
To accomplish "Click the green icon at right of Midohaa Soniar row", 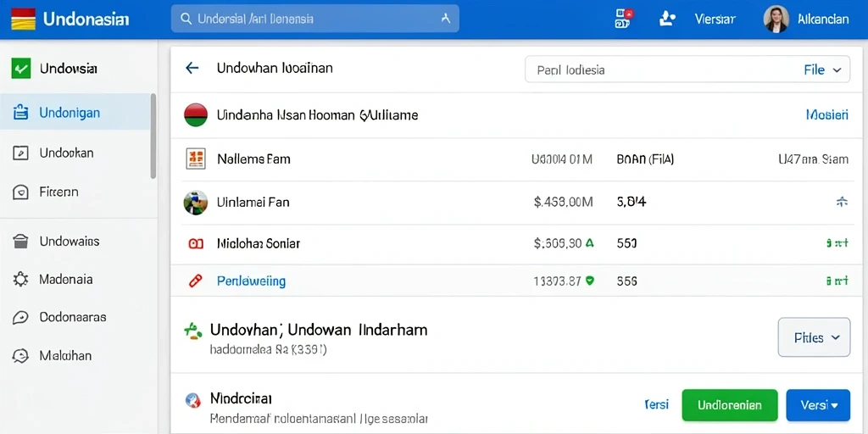I will 837,242.
